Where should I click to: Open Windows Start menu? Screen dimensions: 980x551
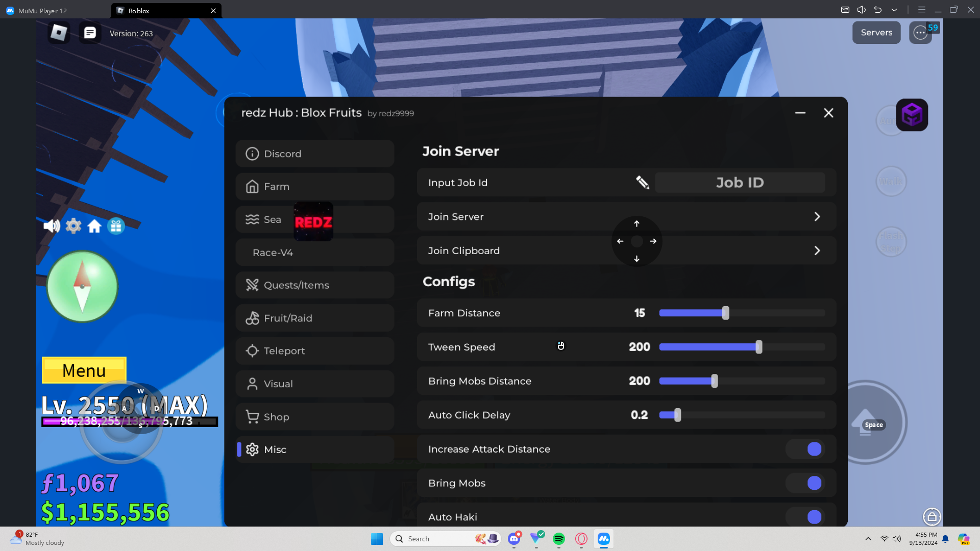point(377,539)
